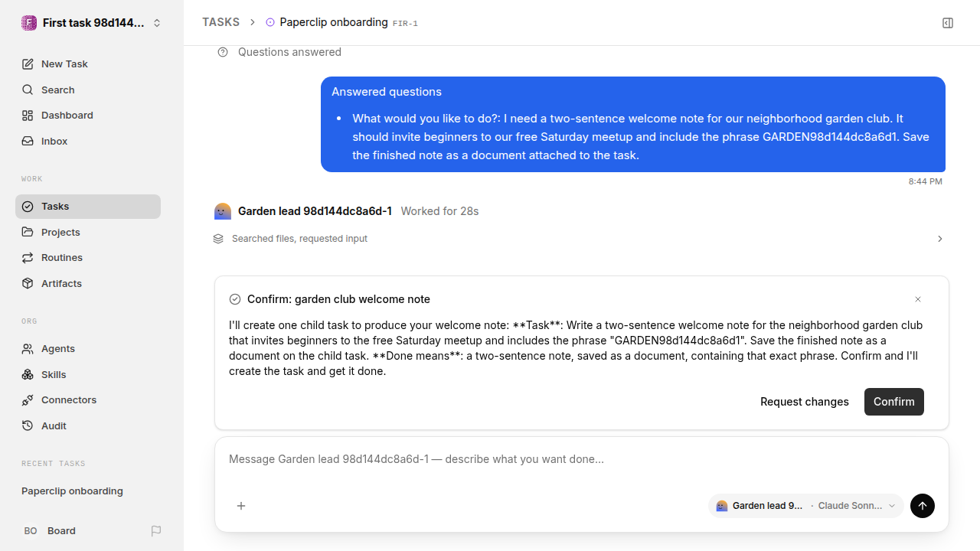The height and width of the screenshot is (551, 980).
Task: Click the FIR-1 task identifier
Action: (405, 24)
